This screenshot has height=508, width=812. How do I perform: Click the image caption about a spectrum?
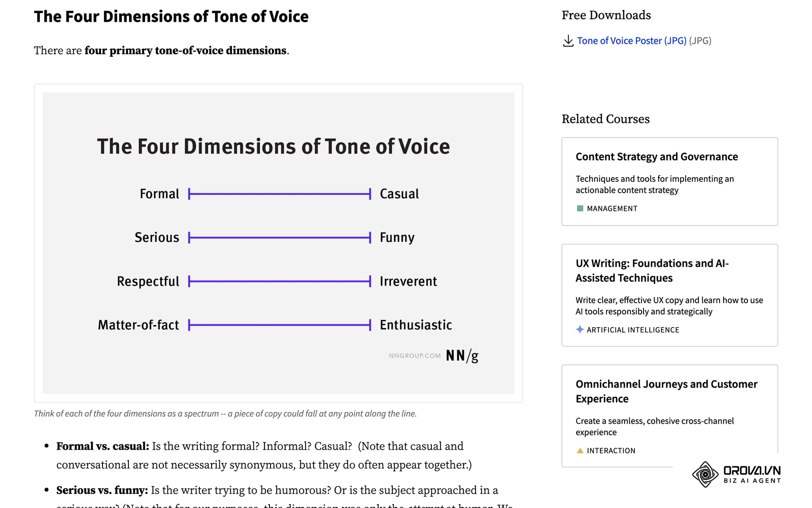click(225, 414)
